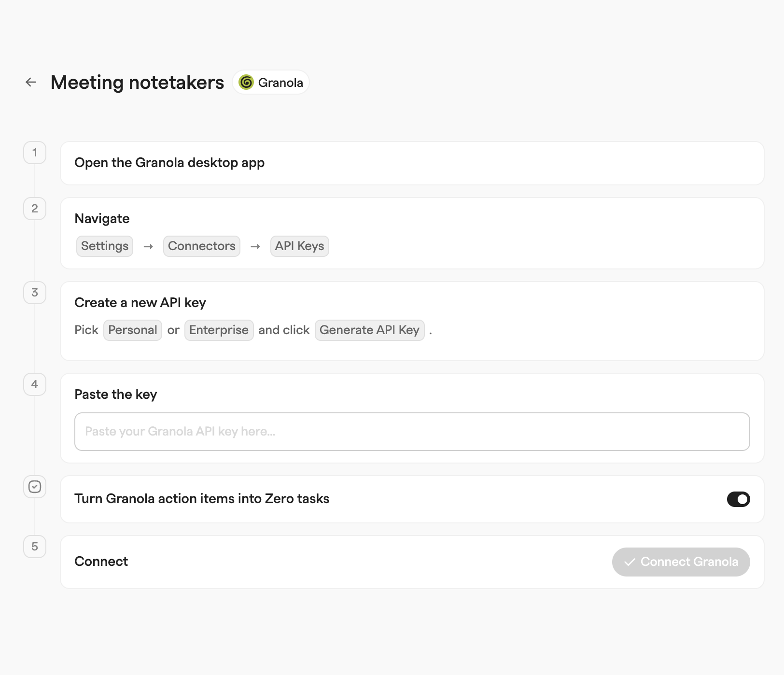
Task: Click the Enterprise chip
Action: 219,330
